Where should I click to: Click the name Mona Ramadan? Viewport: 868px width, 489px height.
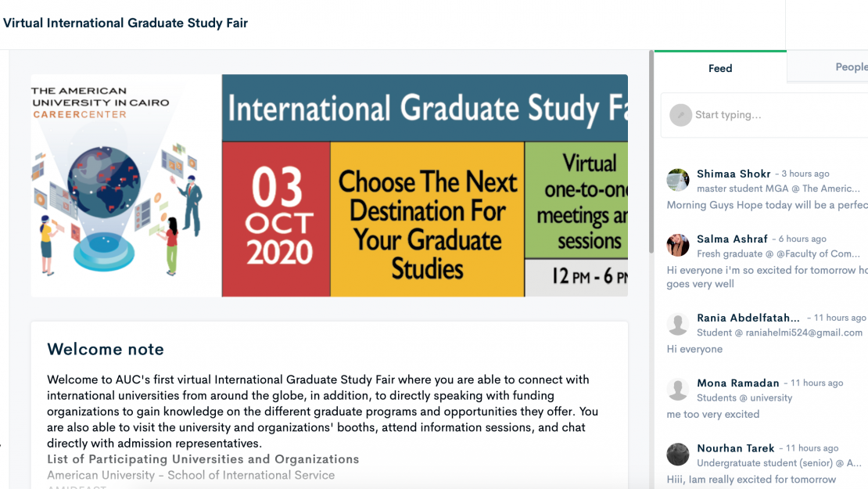click(738, 383)
